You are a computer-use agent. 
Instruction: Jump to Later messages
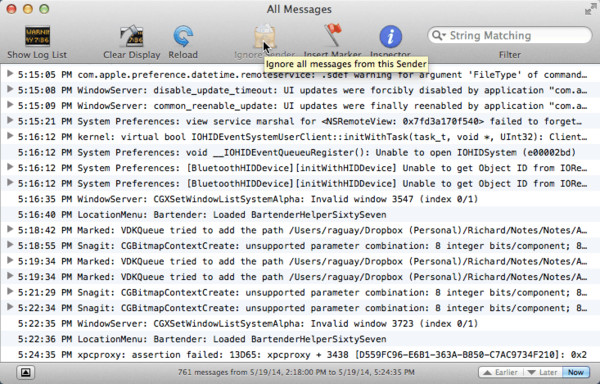click(542, 372)
